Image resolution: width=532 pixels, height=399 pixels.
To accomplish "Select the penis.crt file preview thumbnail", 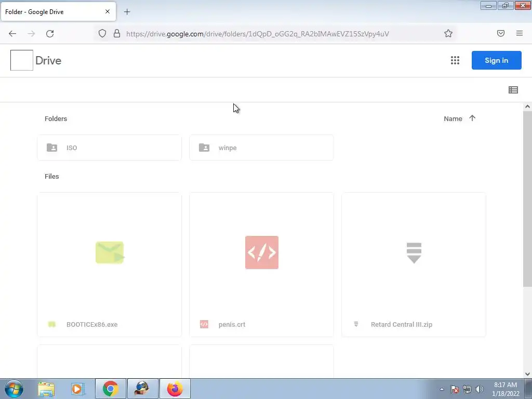I will click(x=262, y=252).
